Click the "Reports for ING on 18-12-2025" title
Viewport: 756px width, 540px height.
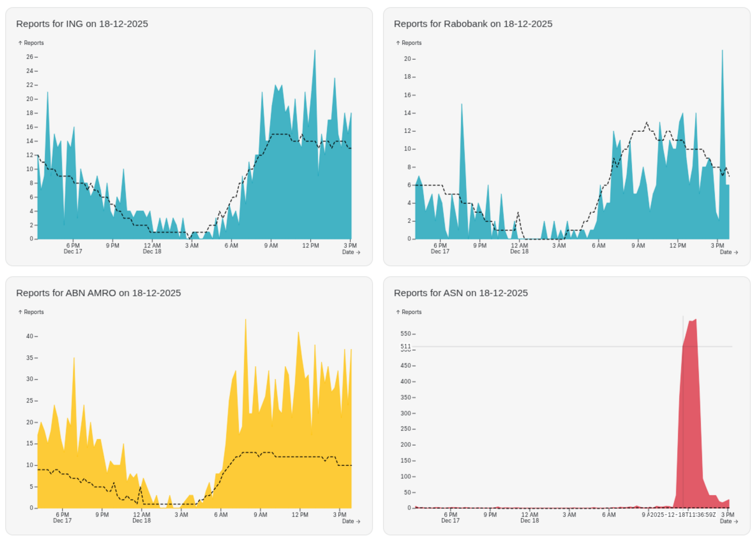click(x=82, y=24)
